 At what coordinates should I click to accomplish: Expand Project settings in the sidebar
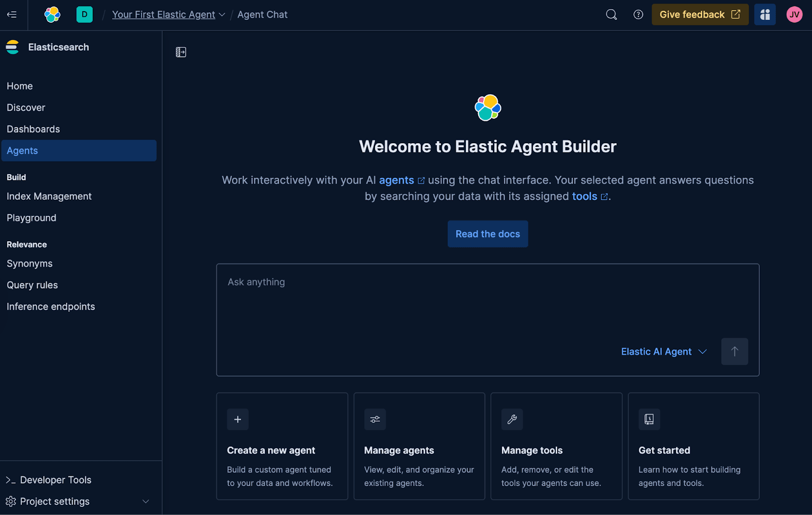(x=145, y=501)
